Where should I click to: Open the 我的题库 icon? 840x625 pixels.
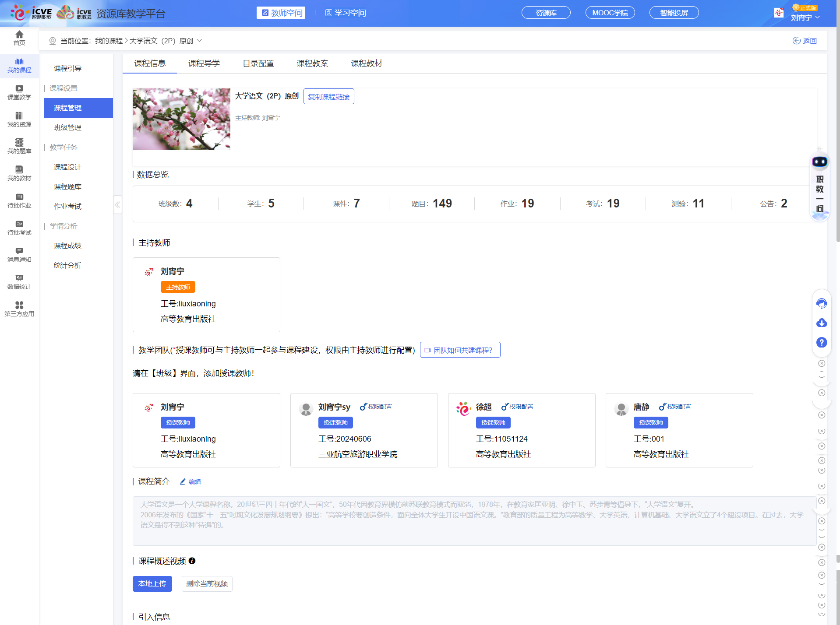click(19, 146)
